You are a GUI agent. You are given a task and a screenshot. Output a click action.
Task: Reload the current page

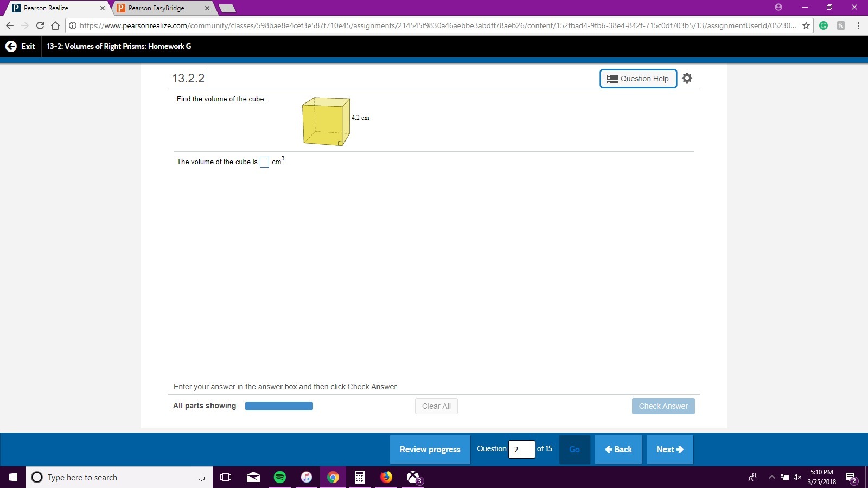40,25
